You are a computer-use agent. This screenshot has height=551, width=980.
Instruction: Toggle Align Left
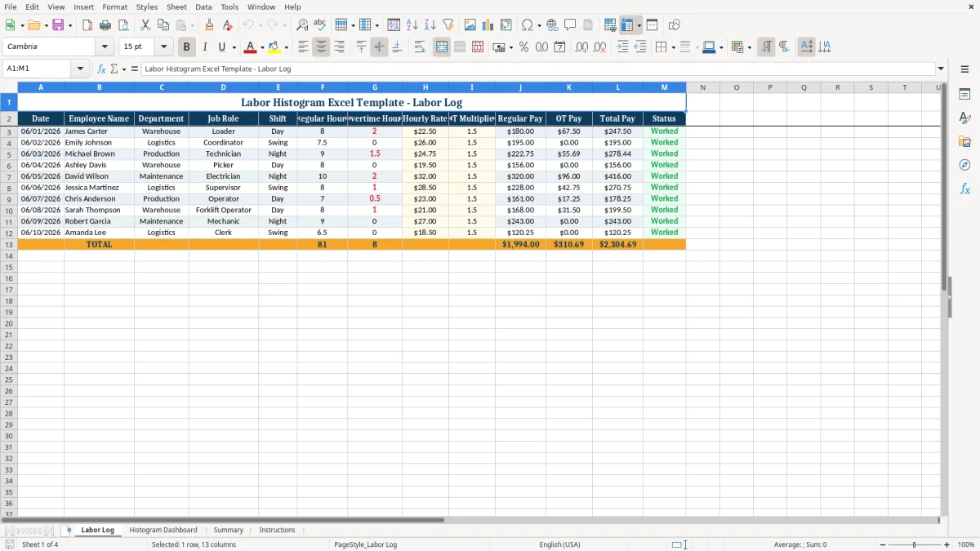(303, 47)
